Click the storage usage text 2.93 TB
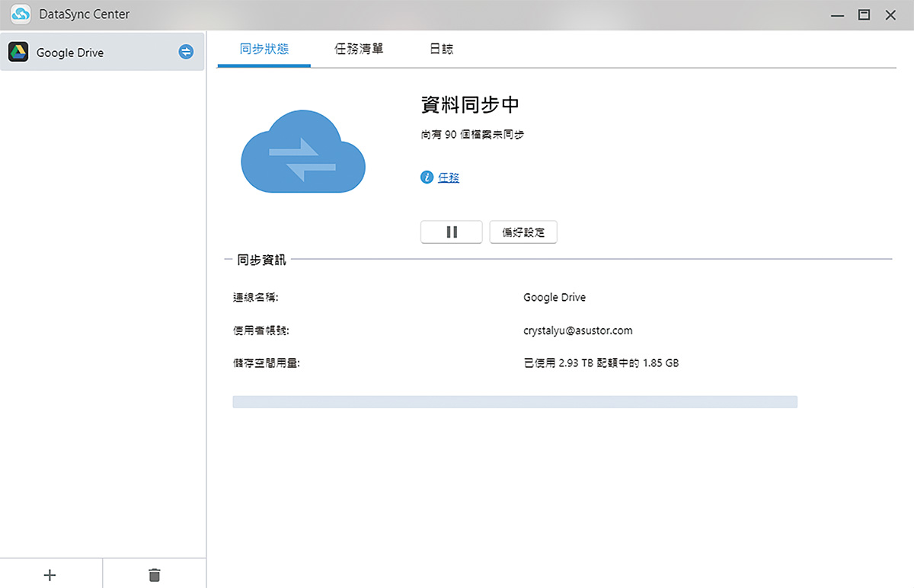 (600, 363)
